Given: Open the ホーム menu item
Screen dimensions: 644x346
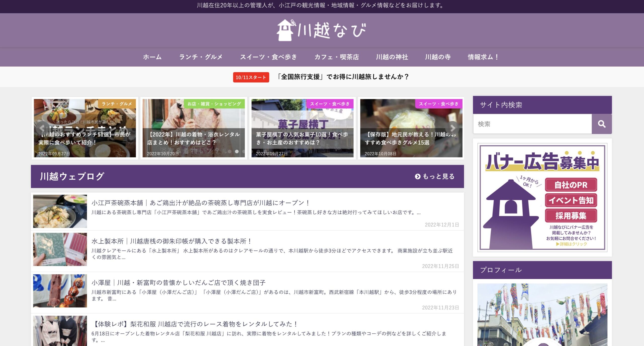Looking at the screenshot, I should pyautogui.click(x=152, y=57).
